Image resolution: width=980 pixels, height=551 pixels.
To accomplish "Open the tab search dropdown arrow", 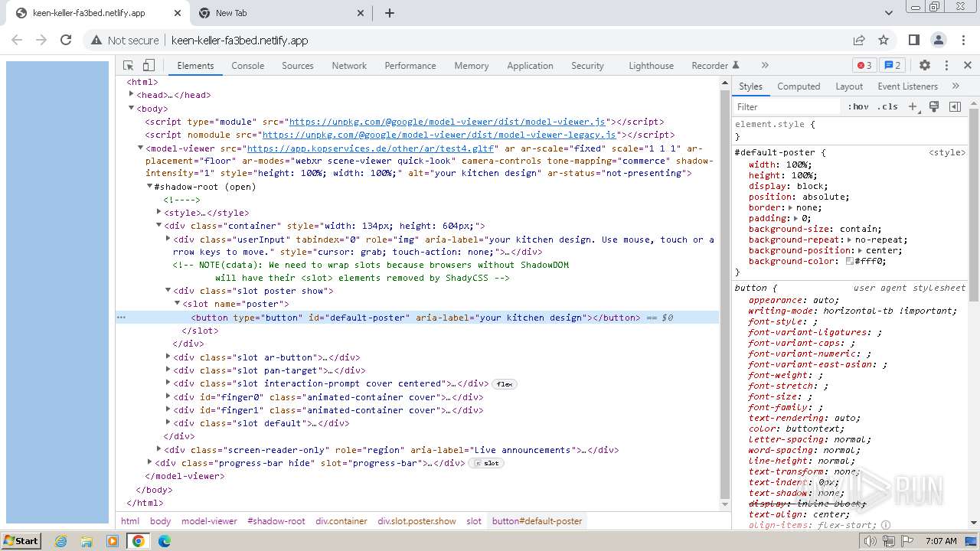I will tap(889, 13).
